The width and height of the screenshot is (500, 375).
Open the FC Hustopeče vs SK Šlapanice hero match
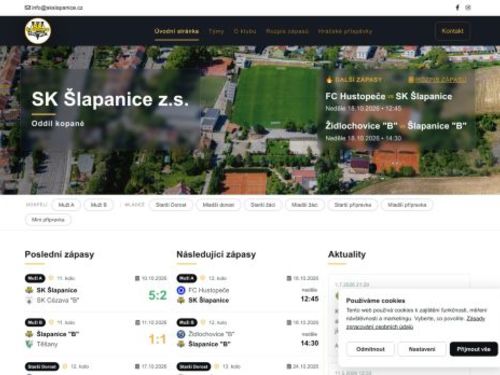click(x=389, y=96)
